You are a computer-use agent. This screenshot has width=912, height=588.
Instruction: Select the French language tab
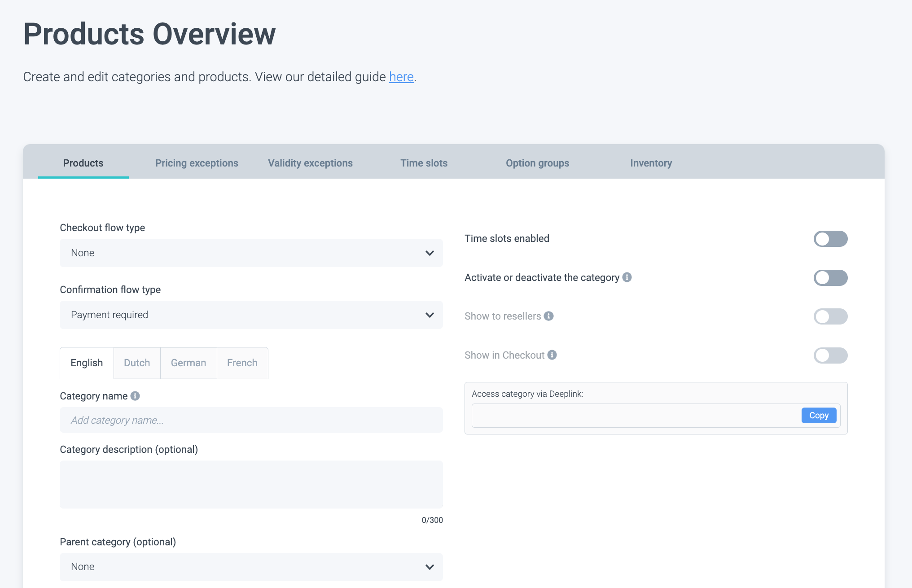point(242,363)
